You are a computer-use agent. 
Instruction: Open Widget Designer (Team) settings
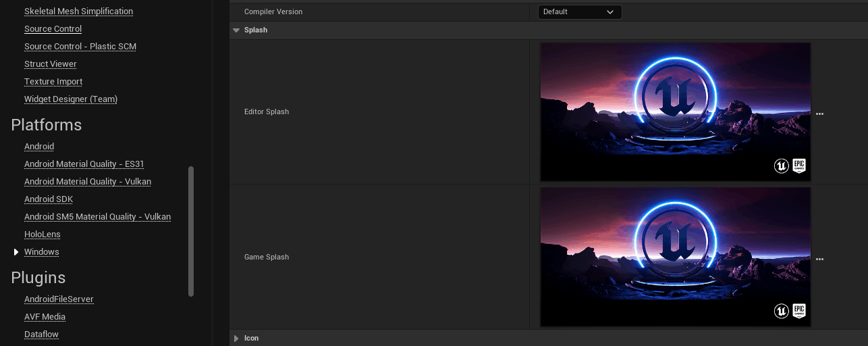point(71,99)
